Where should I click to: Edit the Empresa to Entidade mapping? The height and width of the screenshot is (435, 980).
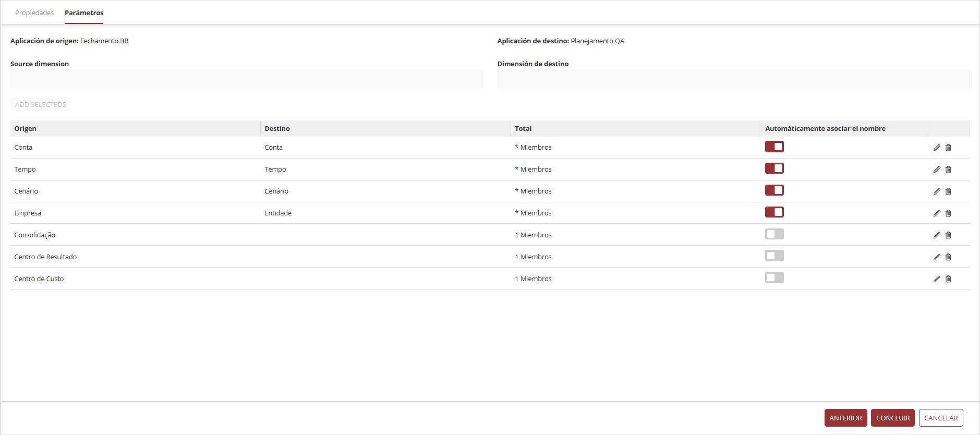click(x=937, y=213)
